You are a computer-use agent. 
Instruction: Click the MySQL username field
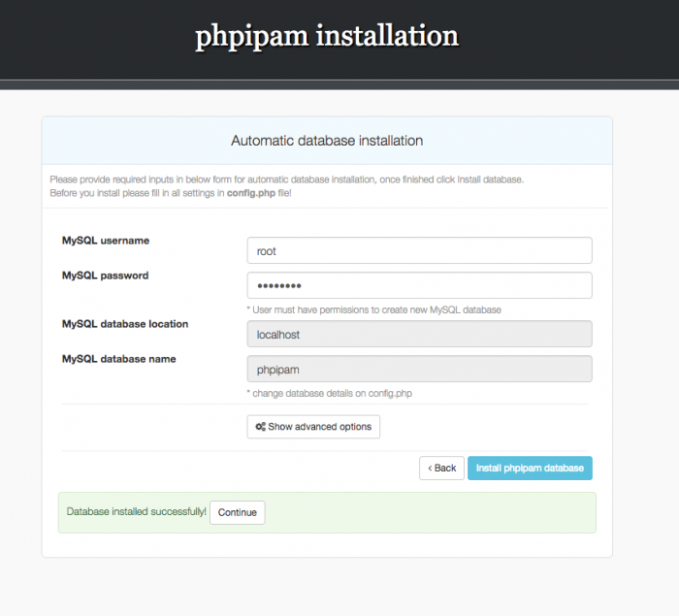pyautogui.click(x=419, y=250)
